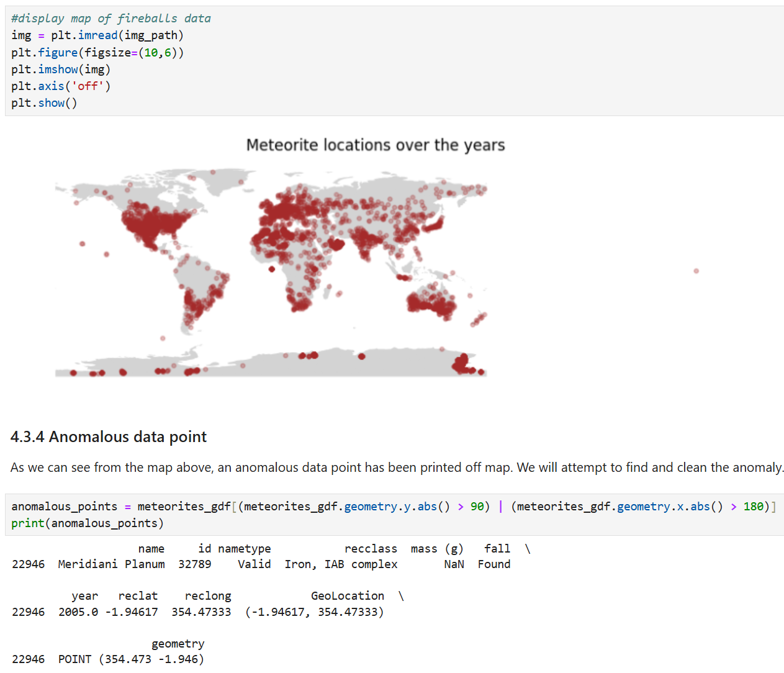Click the anomalous red dot off the map
Screen dimensions: 784x673
696,271
